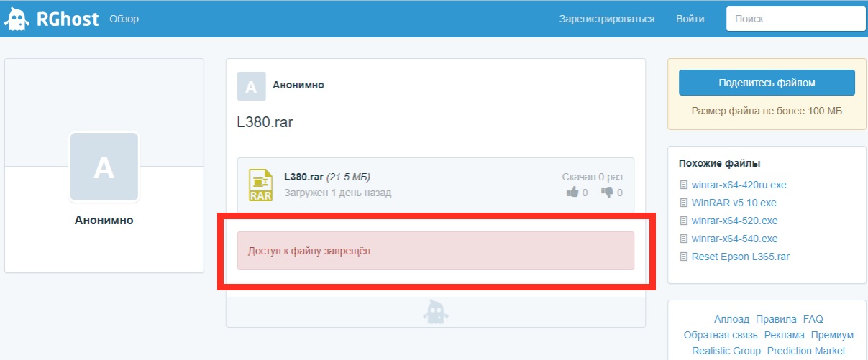
Task: Click the small Anonymous avatar beside the file title
Action: 251,86
